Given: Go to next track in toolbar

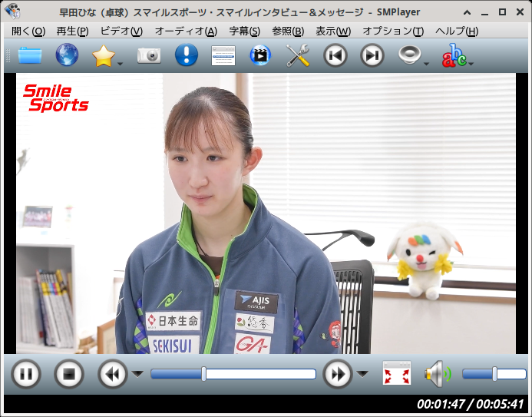Looking at the screenshot, I should pyautogui.click(x=372, y=55).
